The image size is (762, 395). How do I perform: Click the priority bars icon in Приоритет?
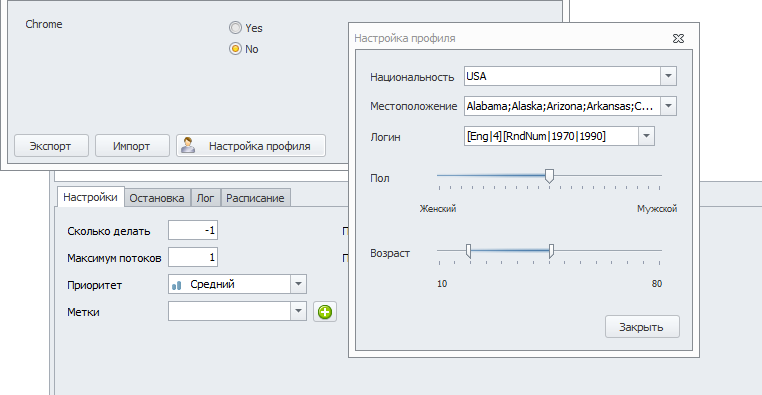point(177,285)
